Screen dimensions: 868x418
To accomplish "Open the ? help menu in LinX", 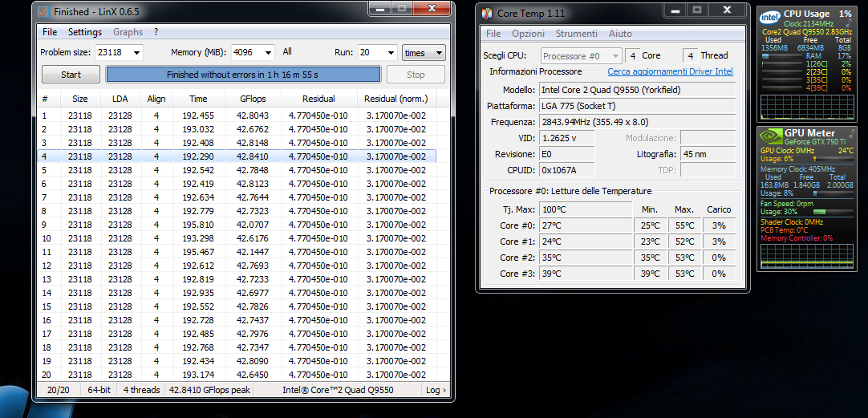I will tap(156, 32).
